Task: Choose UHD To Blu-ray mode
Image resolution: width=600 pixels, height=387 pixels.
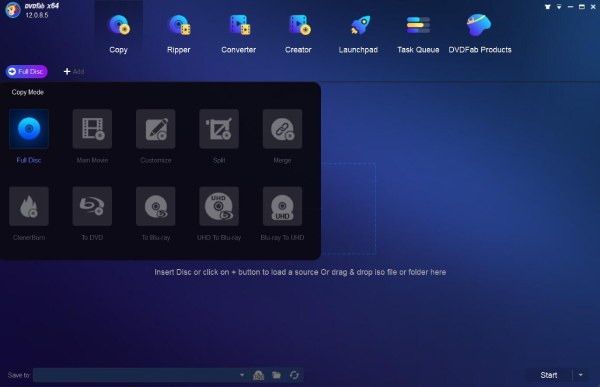Action: click(219, 206)
